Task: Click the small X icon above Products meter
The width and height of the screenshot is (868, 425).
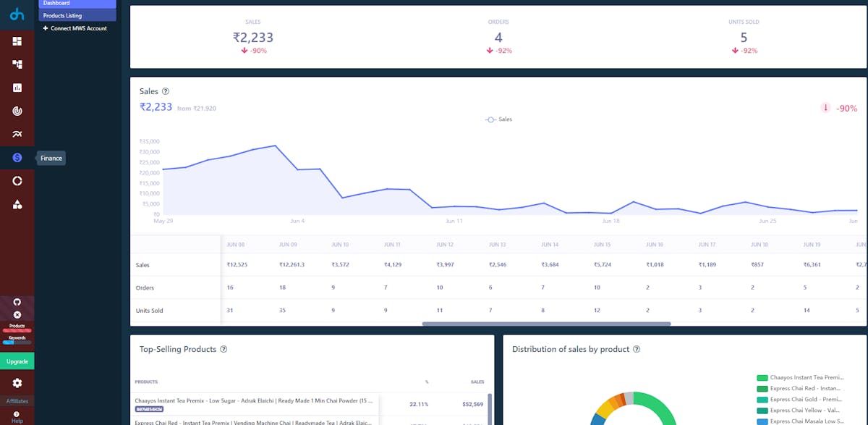Action: [17, 315]
